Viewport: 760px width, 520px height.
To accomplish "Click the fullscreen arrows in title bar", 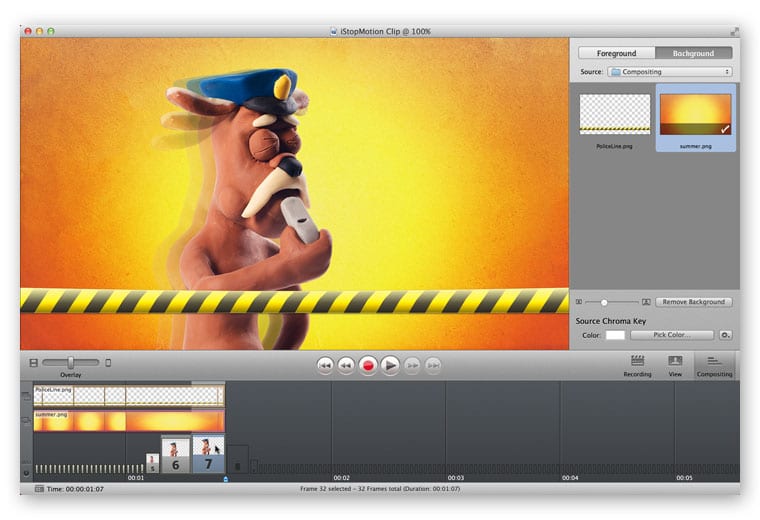I will pyautogui.click(x=735, y=32).
